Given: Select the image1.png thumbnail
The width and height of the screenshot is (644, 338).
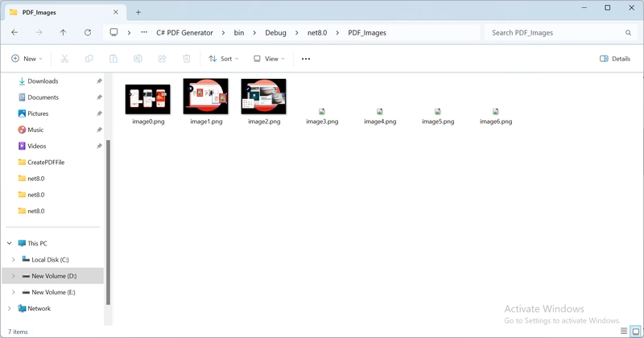Looking at the screenshot, I should pos(206,101).
